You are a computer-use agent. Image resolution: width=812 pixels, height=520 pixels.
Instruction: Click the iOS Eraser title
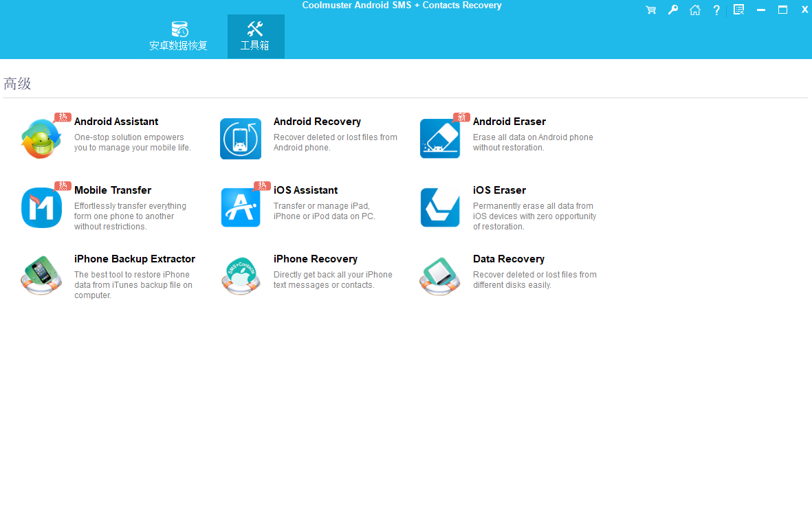click(499, 190)
